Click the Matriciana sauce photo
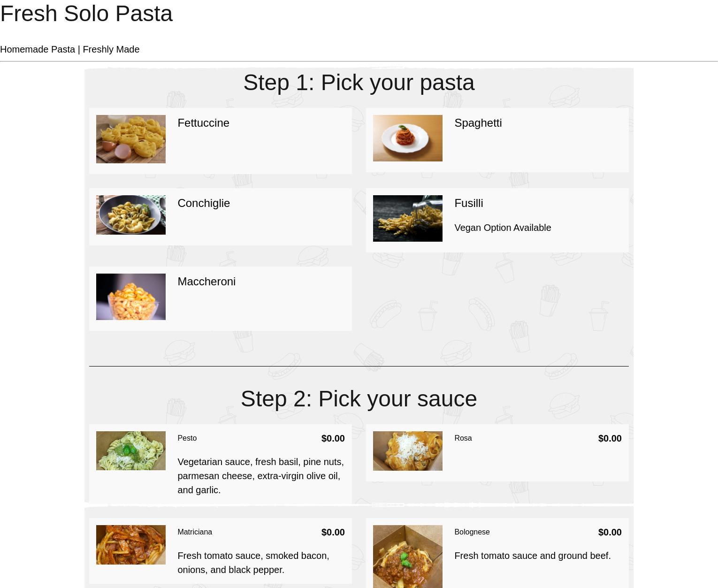This screenshot has height=588, width=718. click(130, 544)
